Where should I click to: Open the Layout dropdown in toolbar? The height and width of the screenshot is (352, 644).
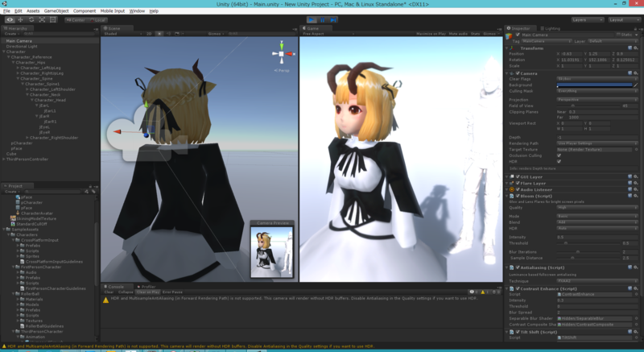(x=624, y=19)
